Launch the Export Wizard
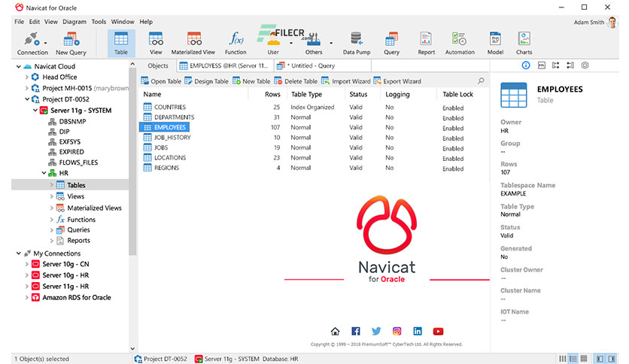Screen dimensions: 629x364 tap(397, 81)
